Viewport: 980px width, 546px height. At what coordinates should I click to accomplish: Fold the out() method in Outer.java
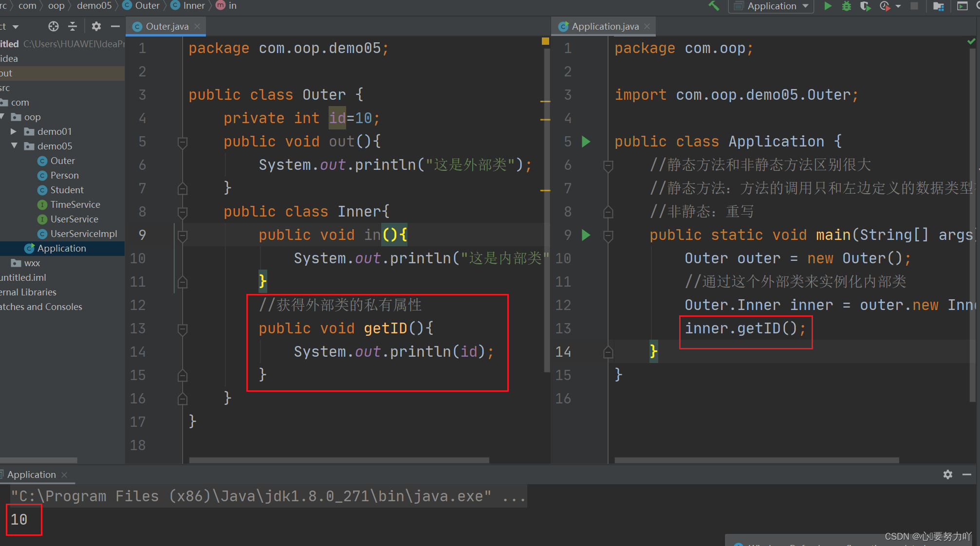click(183, 142)
